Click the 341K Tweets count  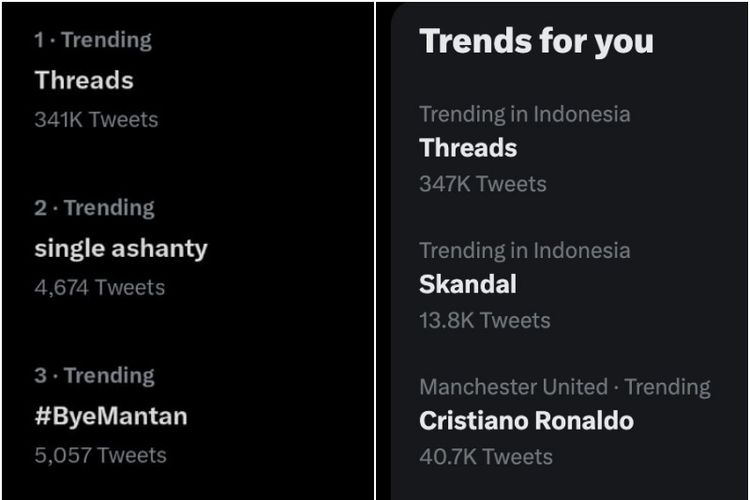click(96, 119)
